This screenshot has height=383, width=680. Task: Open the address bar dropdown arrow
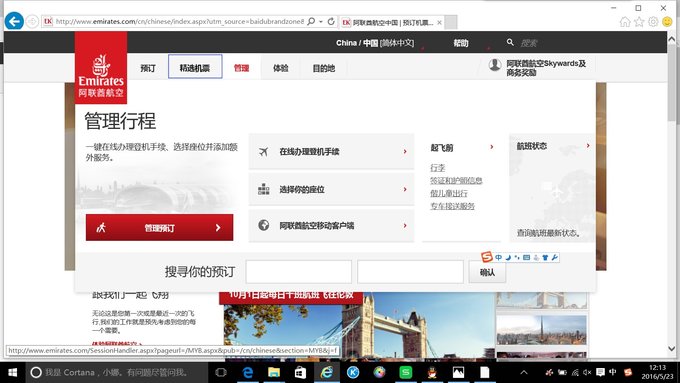(321, 22)
